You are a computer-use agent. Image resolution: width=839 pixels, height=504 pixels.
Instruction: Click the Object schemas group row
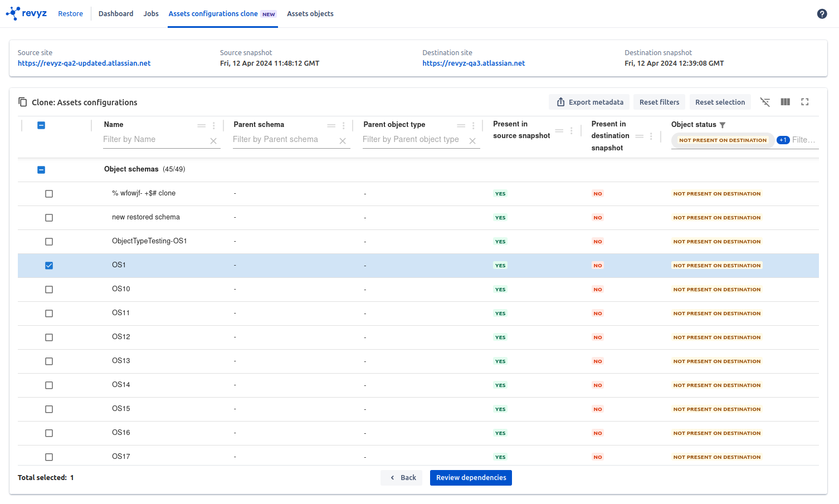click(x=418, y=170)
